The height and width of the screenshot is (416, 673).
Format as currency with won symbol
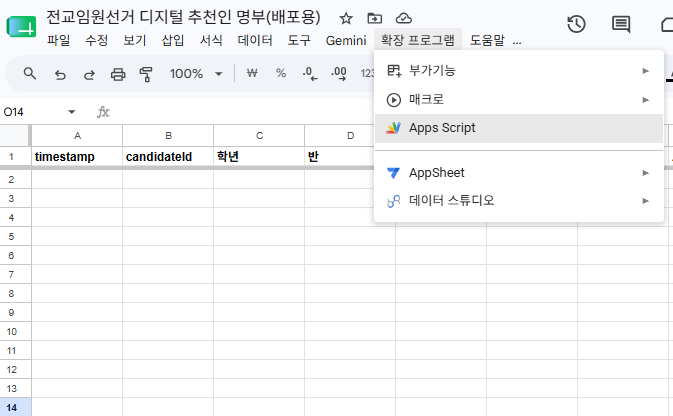(x=252, y=73)
